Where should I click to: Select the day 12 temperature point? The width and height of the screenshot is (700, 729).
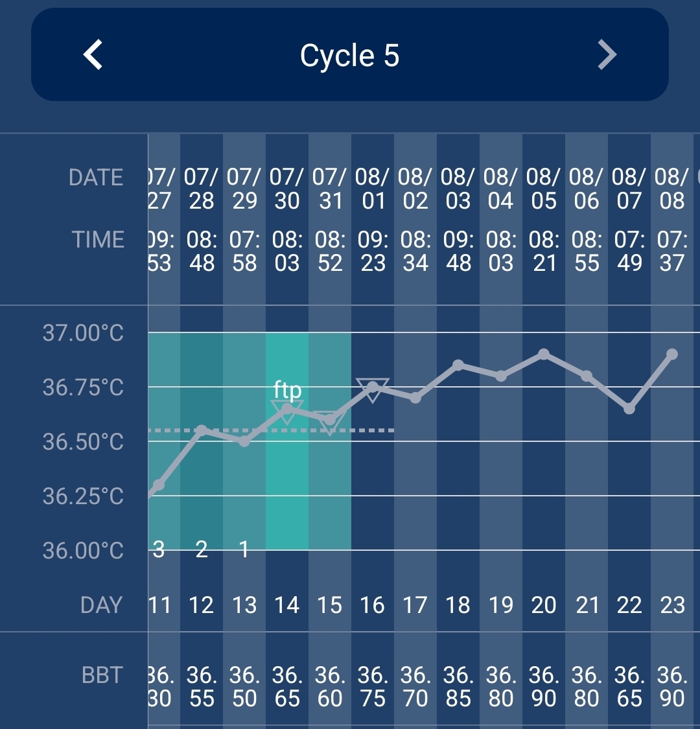202,430
